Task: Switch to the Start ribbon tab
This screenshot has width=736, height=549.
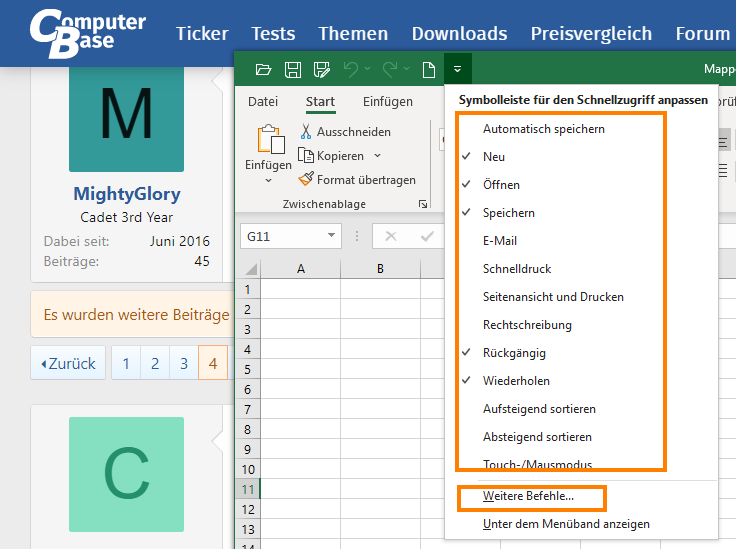Action: [320, 102]
